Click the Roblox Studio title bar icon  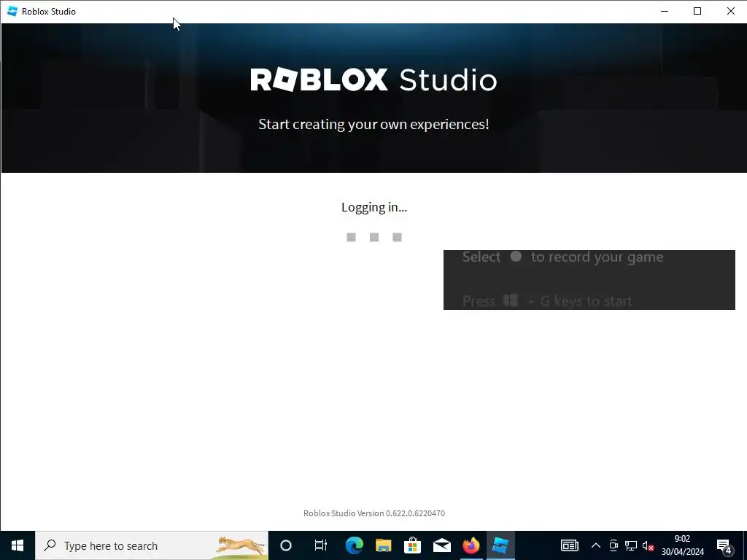(x=12, y=11)
